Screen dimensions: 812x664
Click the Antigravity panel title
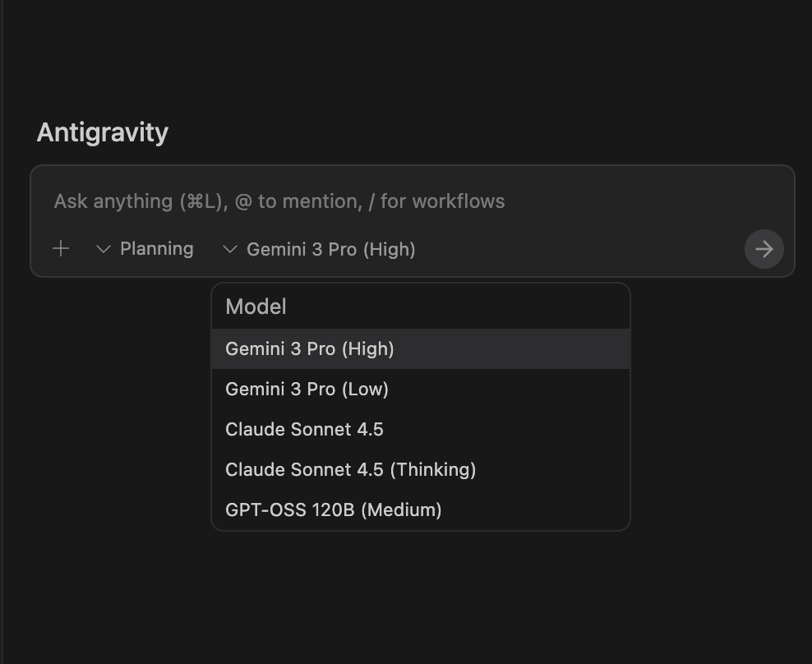pos(103,132)
